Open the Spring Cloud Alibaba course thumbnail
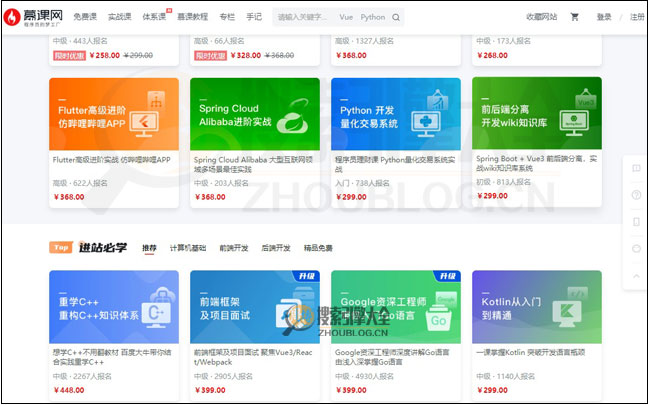Viewport: 648px width, 405px height. tap(255, 114)
